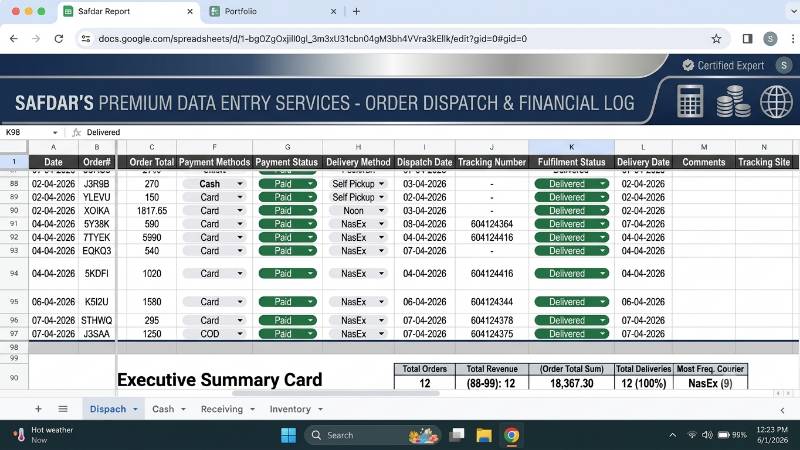Open the browser side panel icon
Screen dimensions: 800x450
pyautogui.click(x=747, y=39)
